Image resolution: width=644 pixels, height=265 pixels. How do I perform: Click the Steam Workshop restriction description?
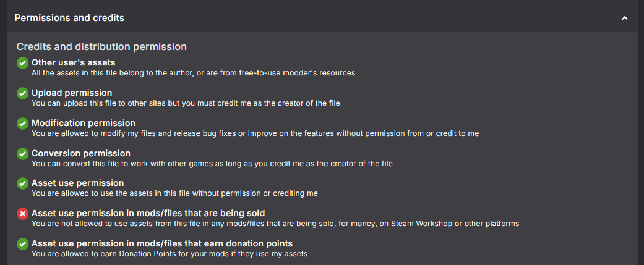pyautogui.click(x=275, y=224)
